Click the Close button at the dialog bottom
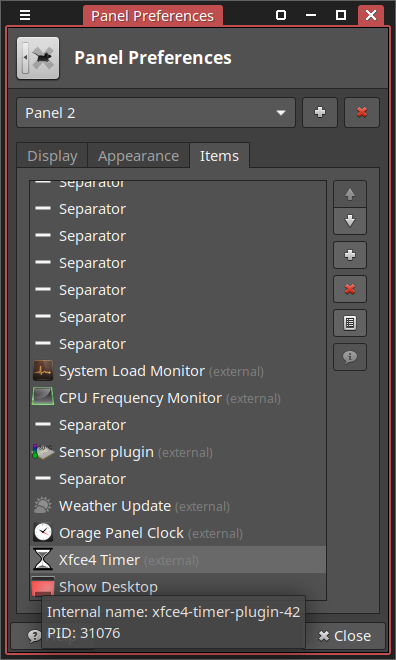The width and height of the screenshot is (396, 660). coord(345,636)
